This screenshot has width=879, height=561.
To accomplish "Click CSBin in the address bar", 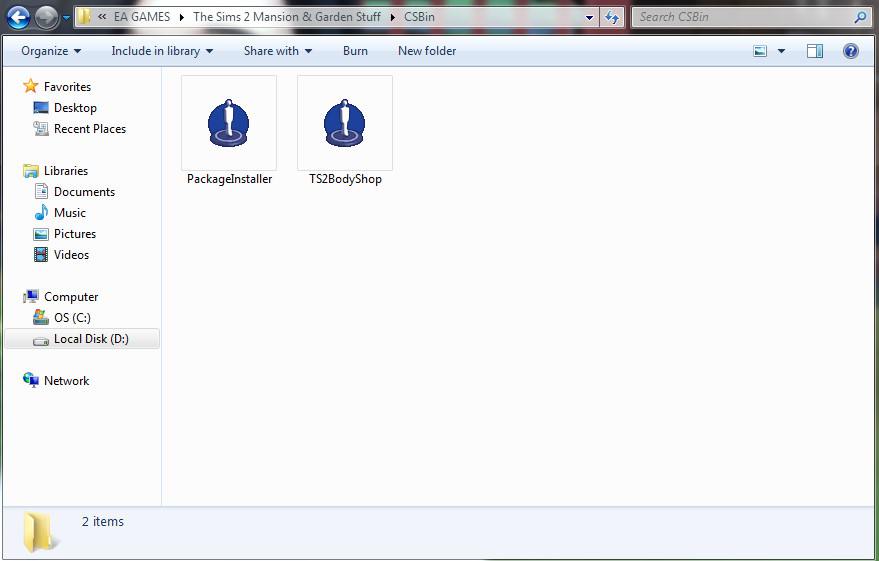I will (419, 17).
